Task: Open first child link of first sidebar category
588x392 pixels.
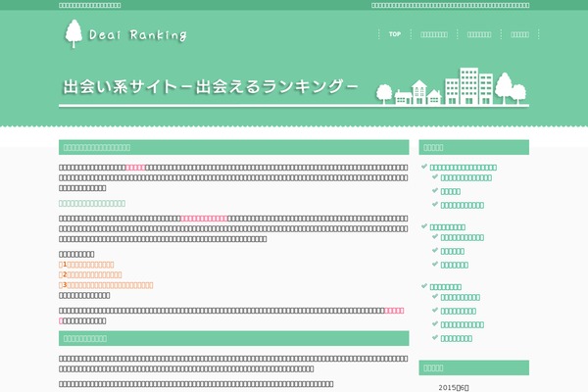Action: coord(466,177)
